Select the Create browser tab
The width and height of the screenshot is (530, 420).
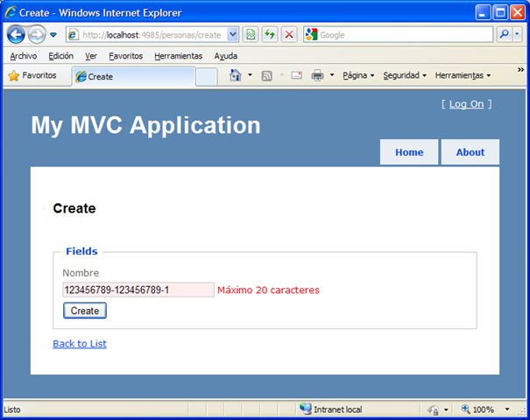(x=134, y=77)
